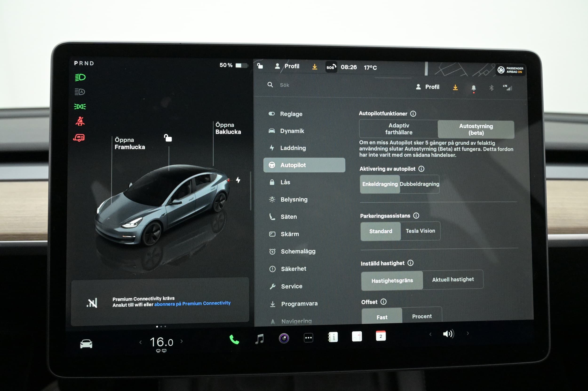Open the music note media icon

click(x=259, y=339)
